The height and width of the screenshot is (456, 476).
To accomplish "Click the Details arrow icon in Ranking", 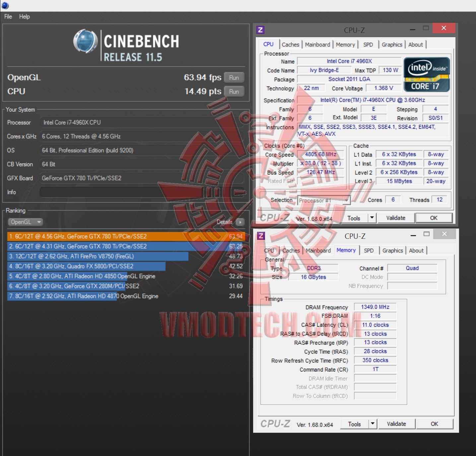I will 240,222.
